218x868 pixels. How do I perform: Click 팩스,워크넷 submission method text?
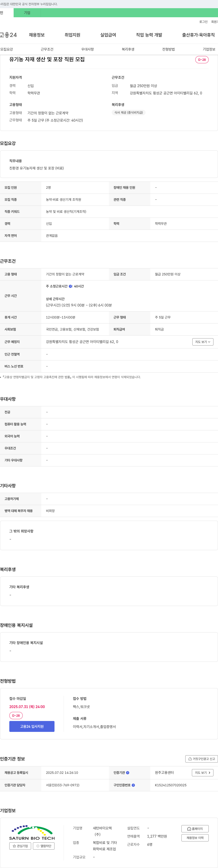pyautogui.click(x=81, y=707)
